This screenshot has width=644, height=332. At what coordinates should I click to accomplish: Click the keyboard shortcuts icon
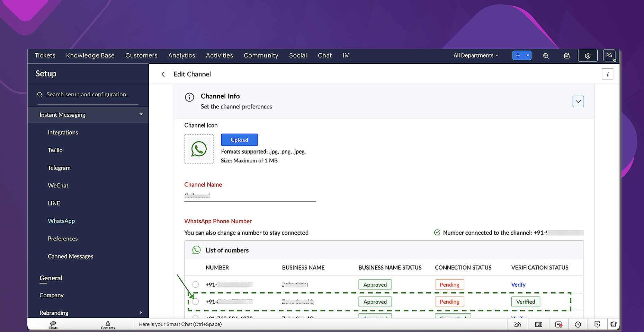(x=539, y=324)
